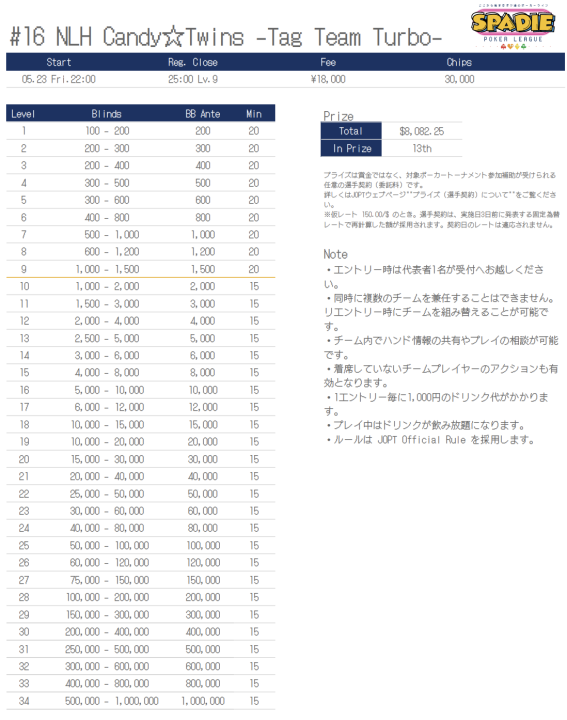
Task: Select level 34 blinds 500,000 - 1,000,000
Action: tap(112, 701)
